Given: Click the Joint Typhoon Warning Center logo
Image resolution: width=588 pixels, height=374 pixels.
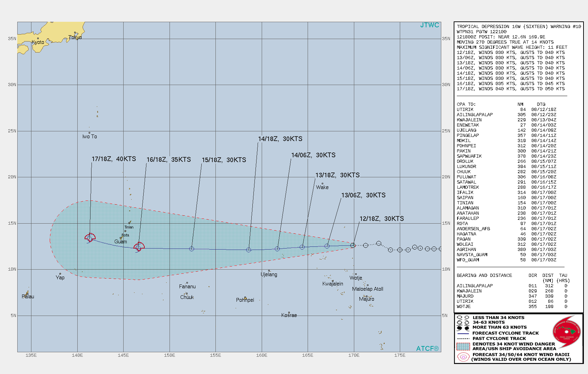Looking at the screenshot, I should pos(567,332).
